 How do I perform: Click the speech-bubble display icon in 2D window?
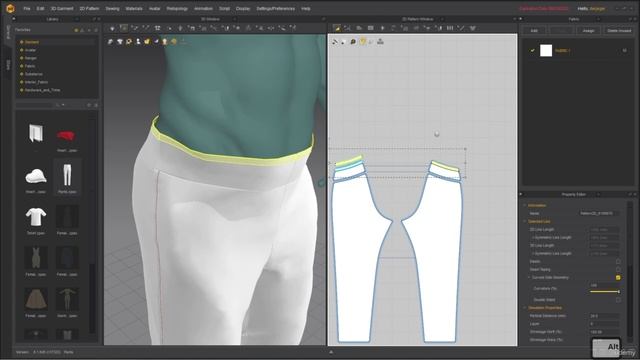pos(353,41)
